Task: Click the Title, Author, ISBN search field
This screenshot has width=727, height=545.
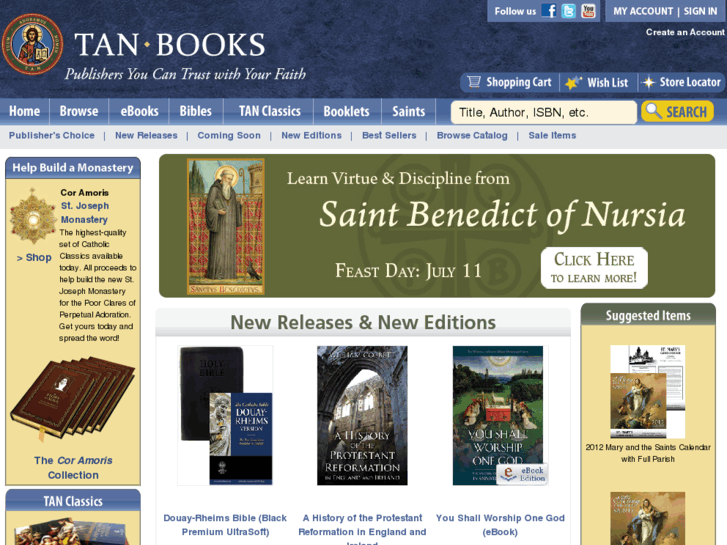Action: pyautogui.click(x=543, y=112)
